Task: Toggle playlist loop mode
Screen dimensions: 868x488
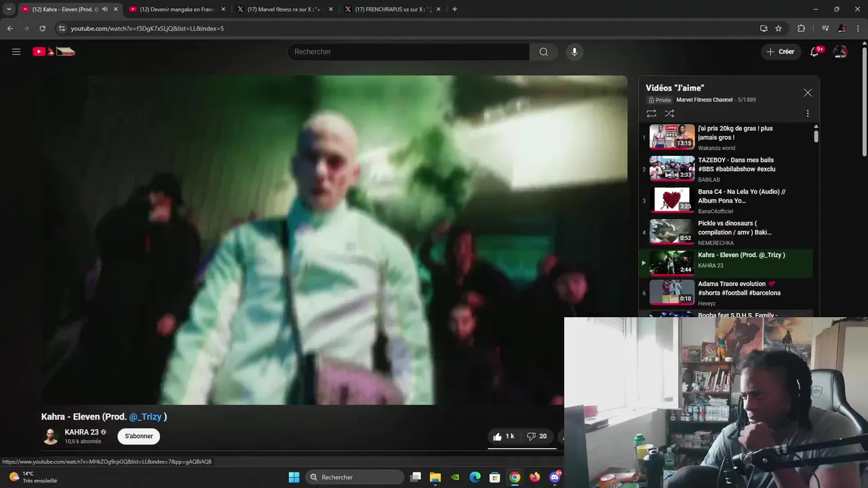Action: (651, 114)
